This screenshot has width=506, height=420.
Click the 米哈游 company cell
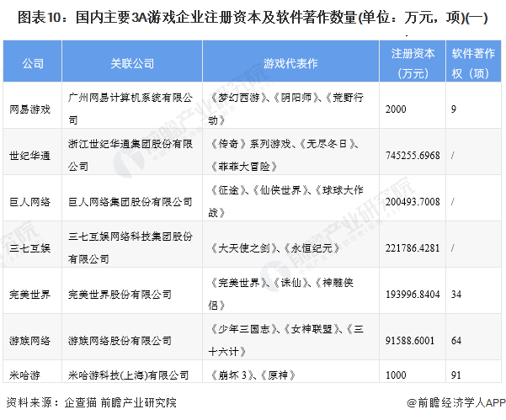pyautogui.click(x=33, y=372)
